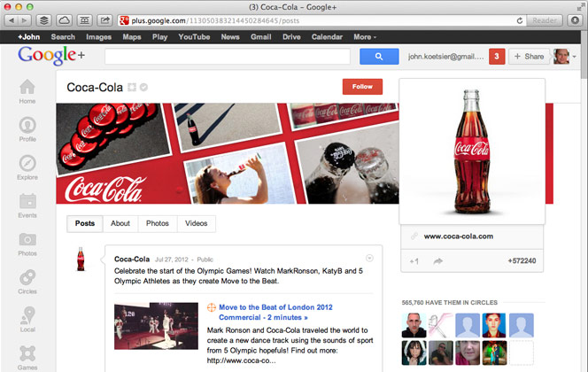588x372 pixels.
Task: Click the Google+ search input field
Action: (x=228, y=57)
